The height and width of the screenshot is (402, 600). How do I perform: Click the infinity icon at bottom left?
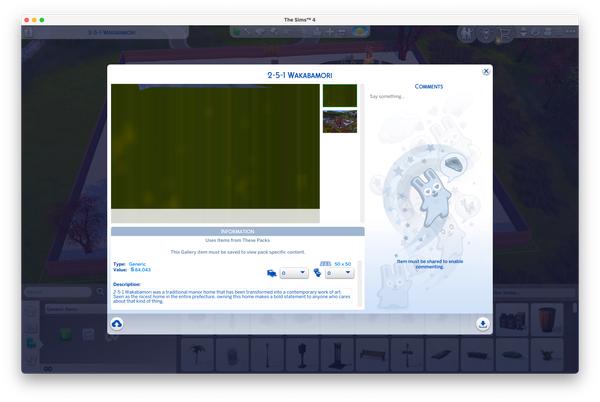(x=48, y=369)
